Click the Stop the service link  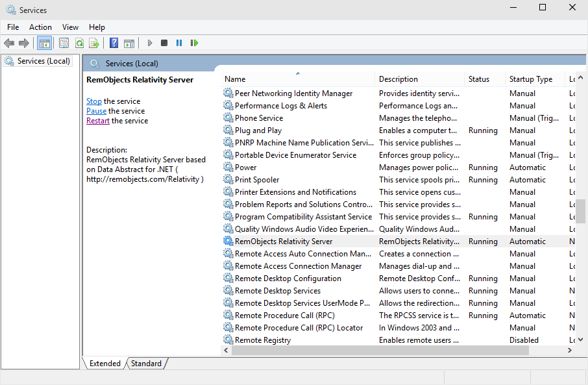coord(93,101)
